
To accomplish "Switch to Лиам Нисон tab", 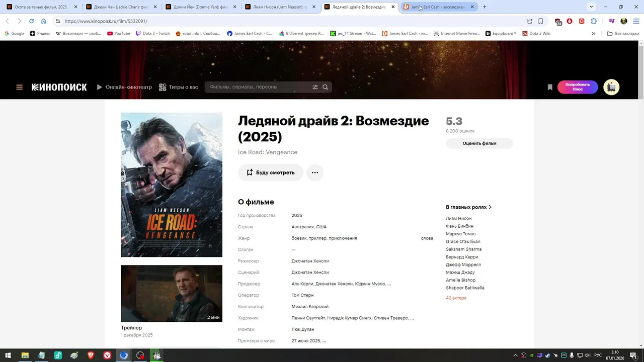I will (x=280, y=7).
